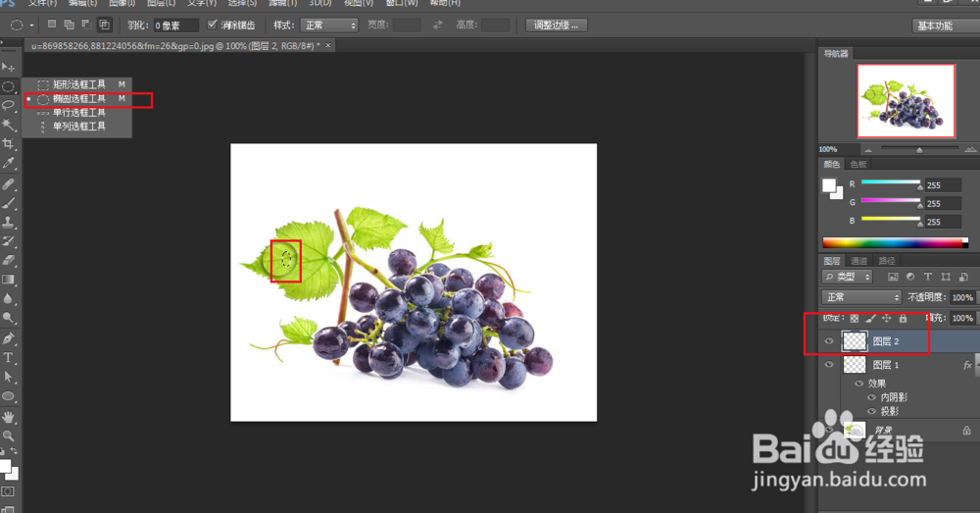This screenshot has height=513, width=980.
Task: Select the Dodge tool
Action: click(x=8, y=318)
